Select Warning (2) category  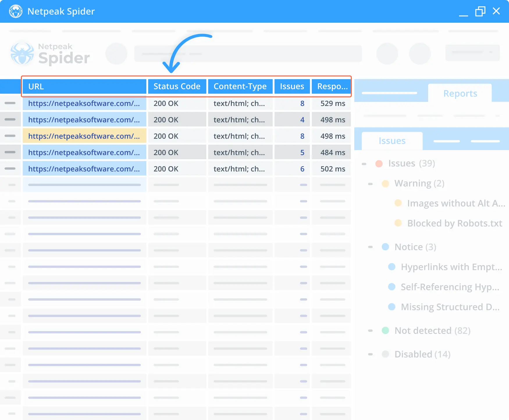[419, 184]
